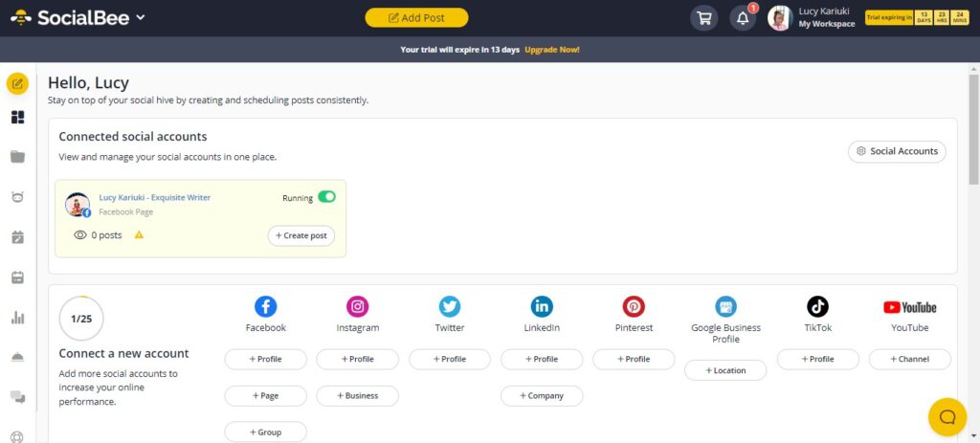This screenshot has height=443, width=980.
Task: Open the analytics bar chart icon
Action: (x=17, y=318)
